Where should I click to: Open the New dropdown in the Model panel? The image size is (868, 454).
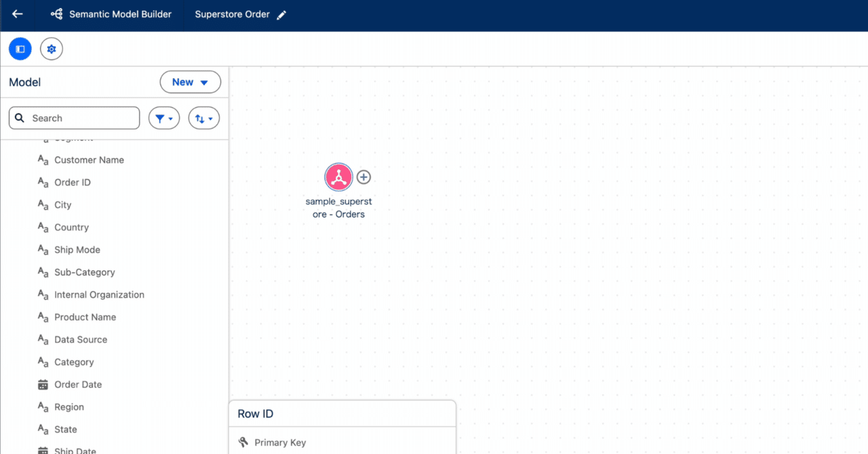pyautogui.click(x=190, y=81)
